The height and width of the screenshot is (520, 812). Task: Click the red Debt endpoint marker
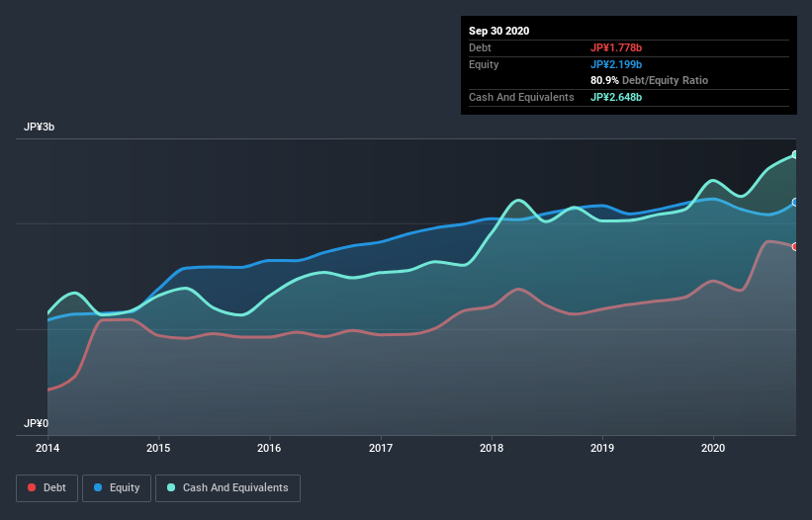795,247
